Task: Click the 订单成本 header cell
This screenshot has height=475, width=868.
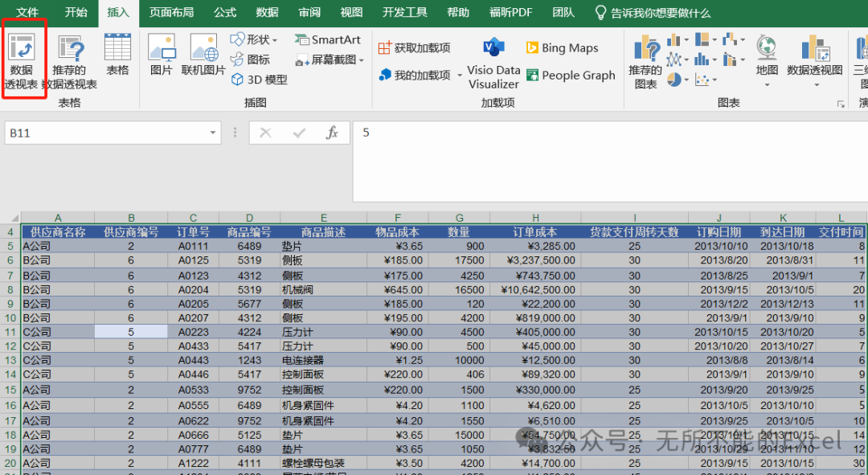Action: coord(535,232)
